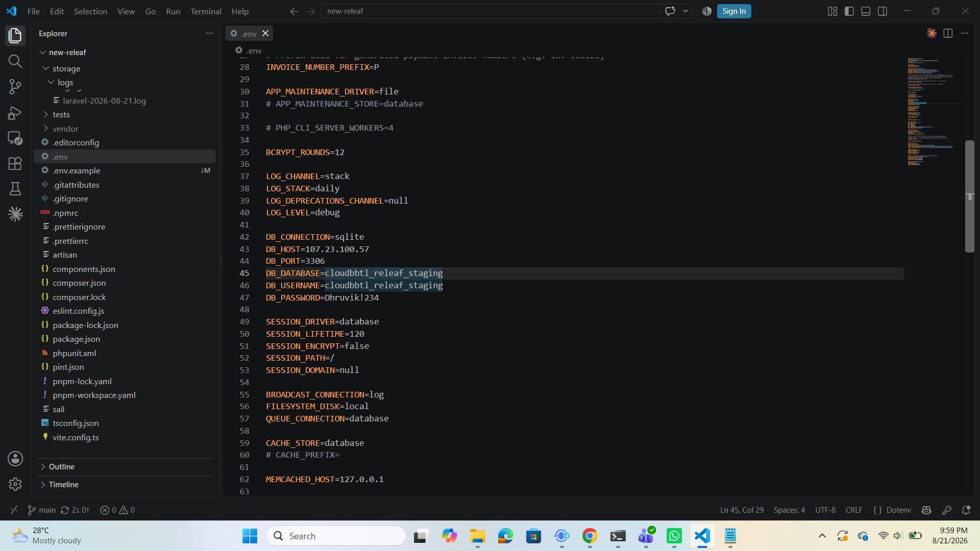Viewport: 980px width, 551px height.
Task: Split the editor to the right
Action: tap(948, 33)
